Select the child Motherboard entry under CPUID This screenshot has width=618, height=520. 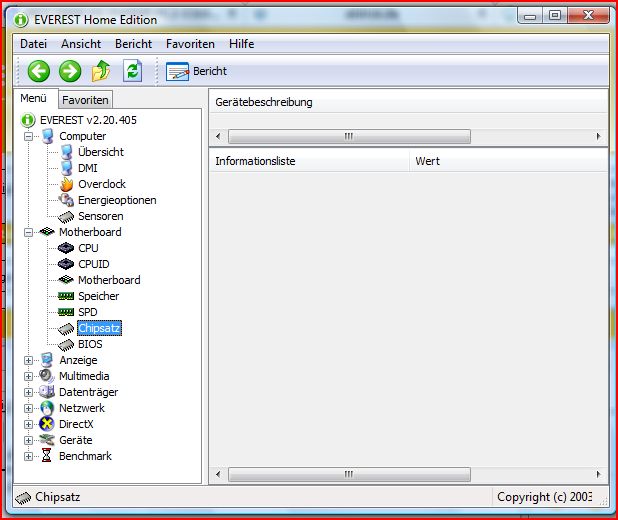[109, 280]
